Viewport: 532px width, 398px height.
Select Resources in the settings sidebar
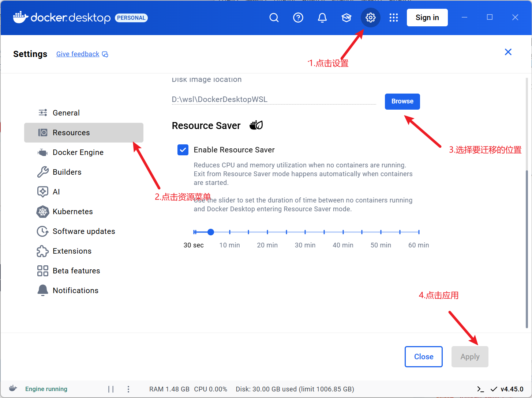tap(84, 133)
